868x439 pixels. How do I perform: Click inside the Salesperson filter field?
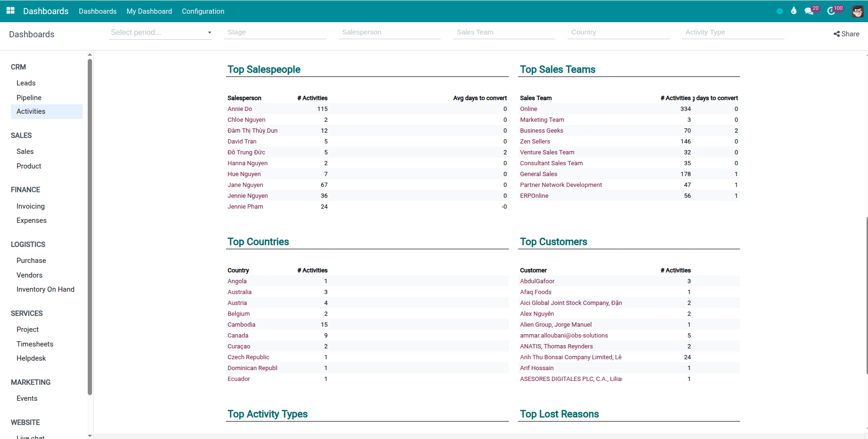coord(389,32)
